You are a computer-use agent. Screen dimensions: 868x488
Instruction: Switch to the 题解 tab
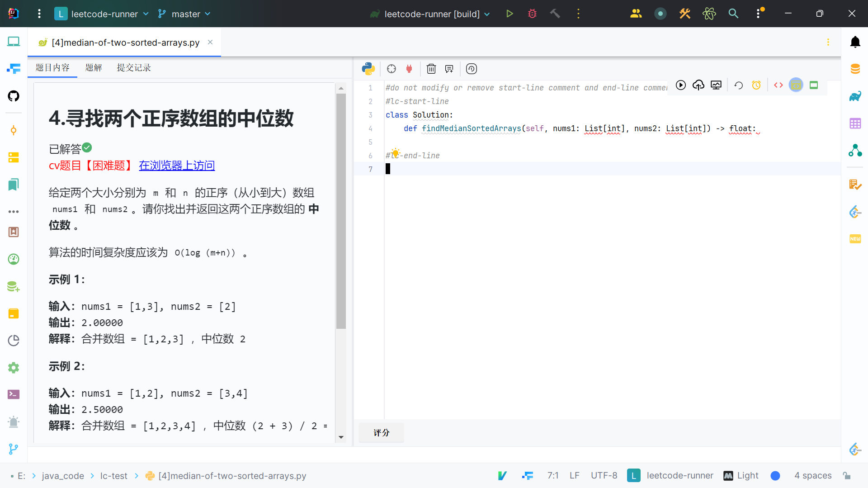tap(94, 68)
